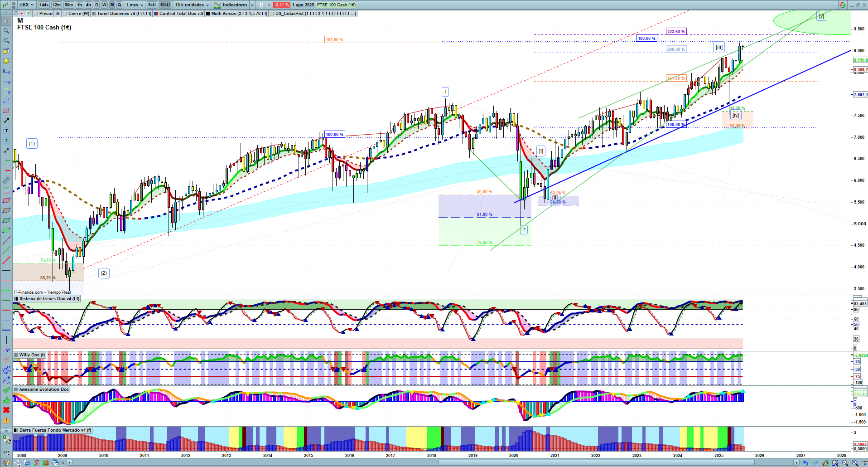
Task: Open the 1 mes period dropdown
Action: (134, 5)
